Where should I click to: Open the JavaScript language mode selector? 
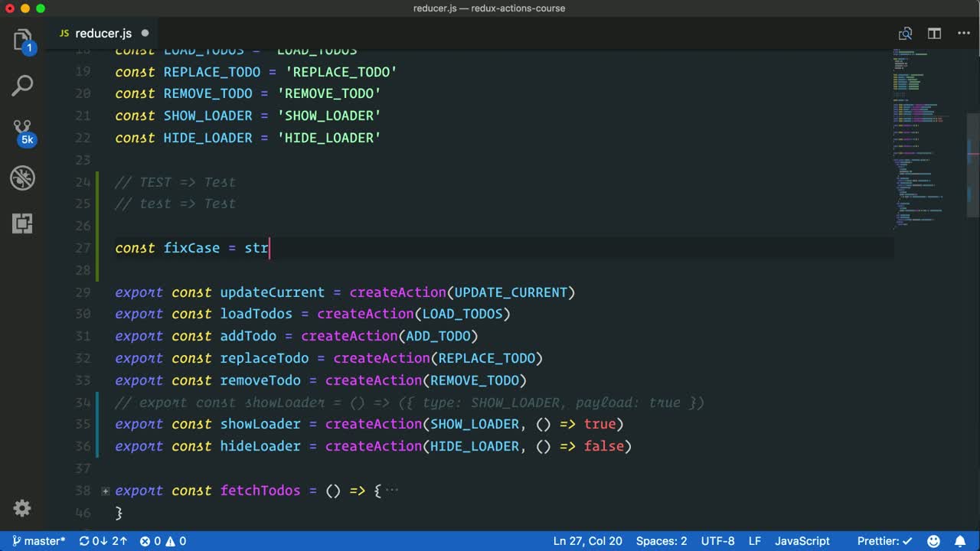(x=802, y=541)
